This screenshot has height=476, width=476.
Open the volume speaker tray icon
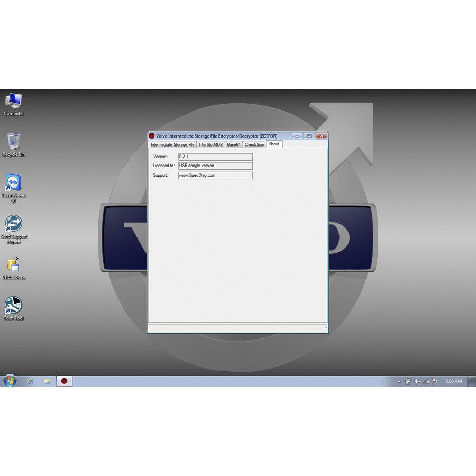tap(417, 381)
